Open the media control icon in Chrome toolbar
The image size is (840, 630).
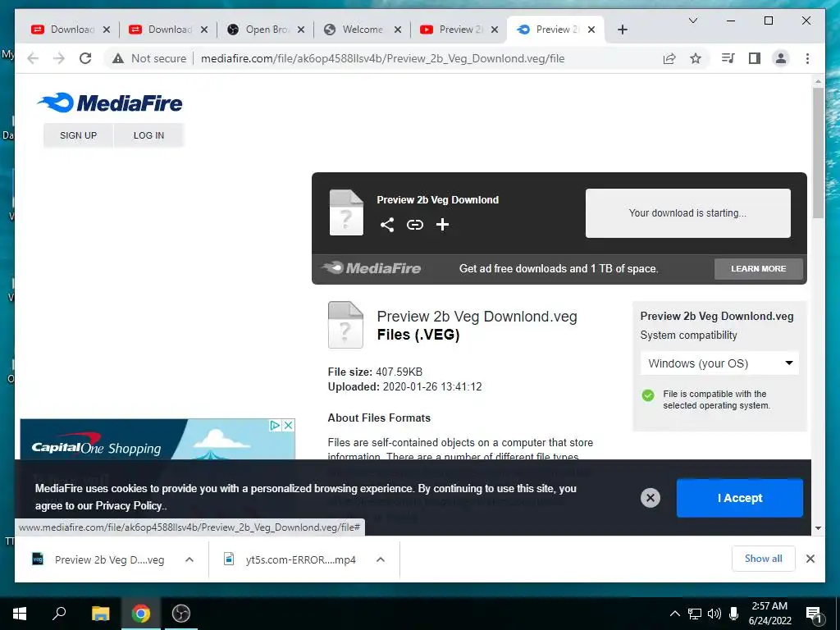pyautogui.click(x=728, y=58)
